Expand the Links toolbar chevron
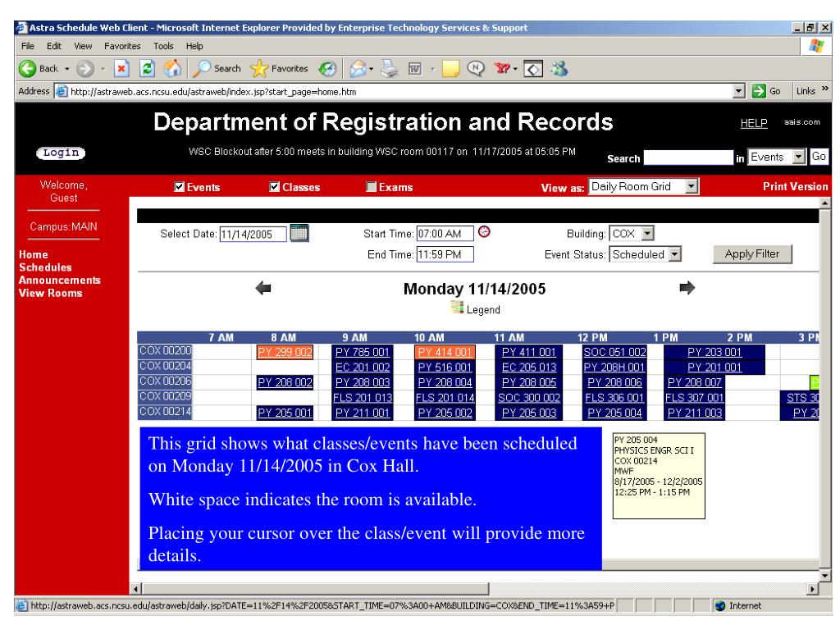 click(x=825, y=89)
